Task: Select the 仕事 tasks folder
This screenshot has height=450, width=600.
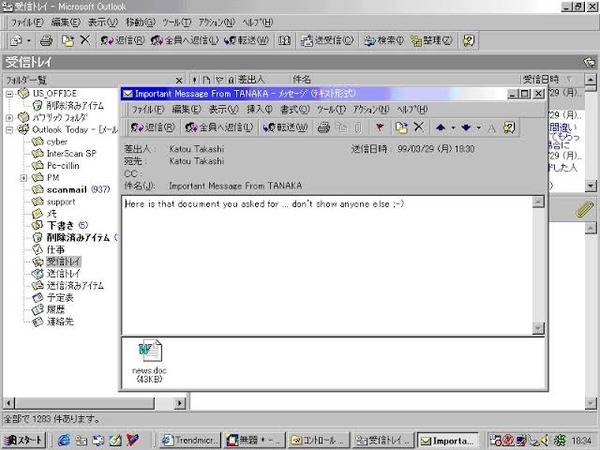Action: coord(55,249)
